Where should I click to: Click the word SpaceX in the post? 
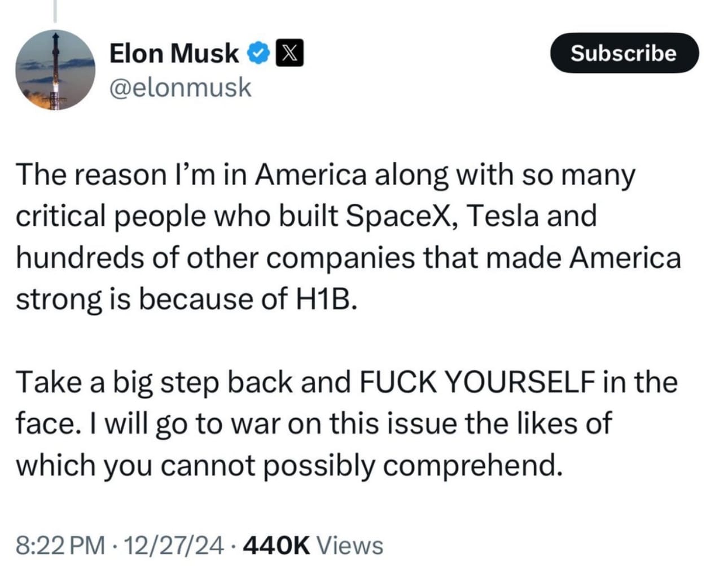coord(400,216)
